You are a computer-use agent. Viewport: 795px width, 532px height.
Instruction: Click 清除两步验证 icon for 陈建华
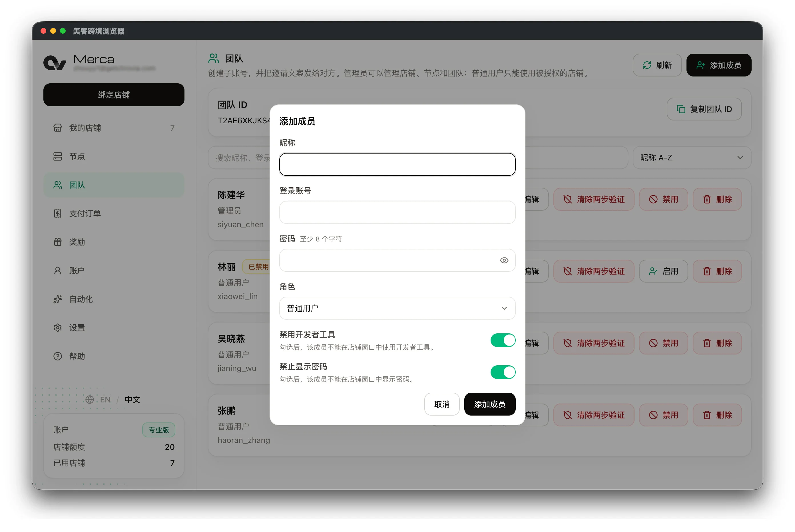point(568,199)
